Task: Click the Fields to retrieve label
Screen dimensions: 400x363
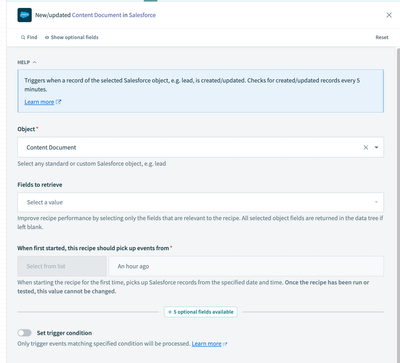Action: 40,185
